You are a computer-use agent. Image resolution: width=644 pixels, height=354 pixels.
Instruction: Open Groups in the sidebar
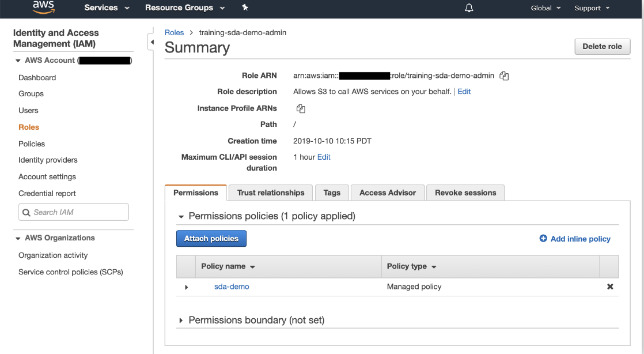click(x=31, y=94)
